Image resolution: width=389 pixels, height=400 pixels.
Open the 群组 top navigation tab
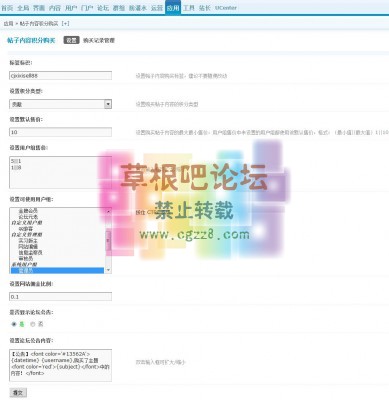click(119, 8)
